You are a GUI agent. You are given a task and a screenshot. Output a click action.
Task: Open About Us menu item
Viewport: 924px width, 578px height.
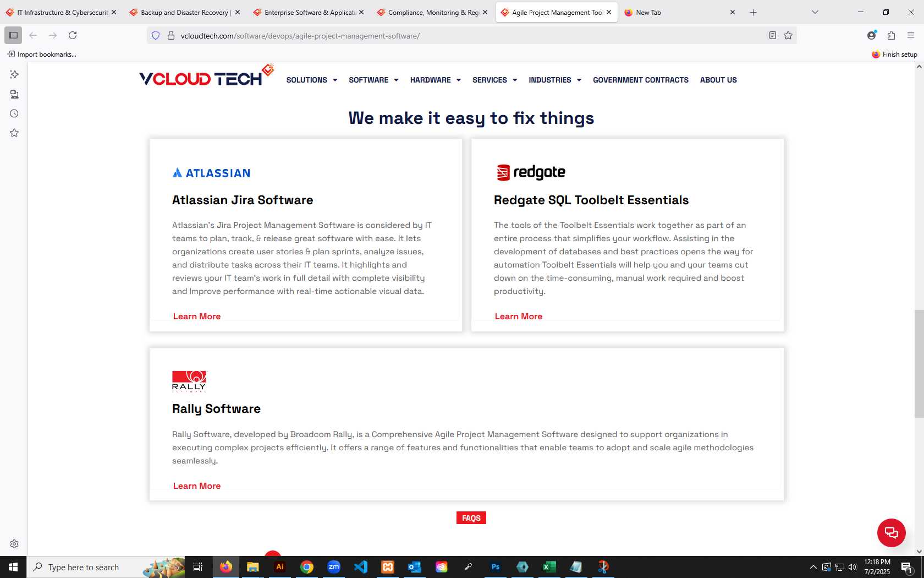(x=718, y=80)
